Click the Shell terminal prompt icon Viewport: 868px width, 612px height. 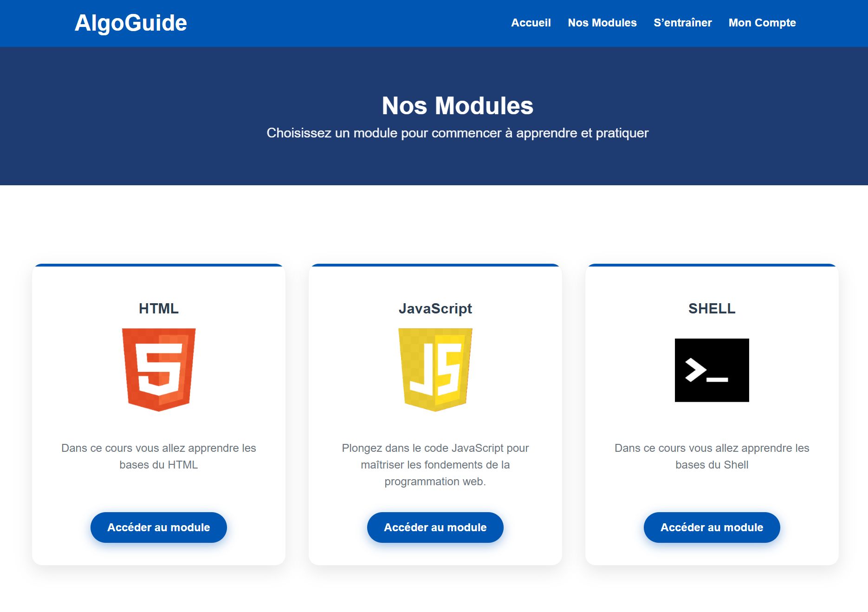[712, 370]
